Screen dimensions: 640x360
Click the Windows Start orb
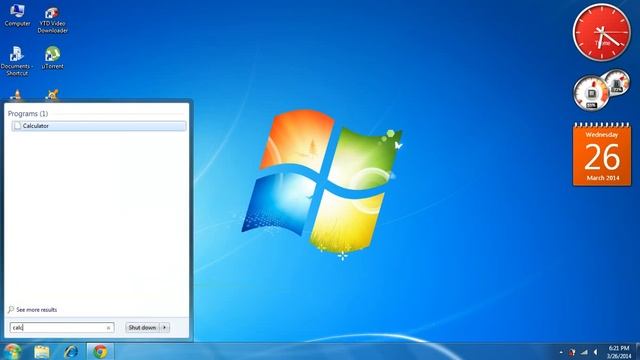click(12, 351)
